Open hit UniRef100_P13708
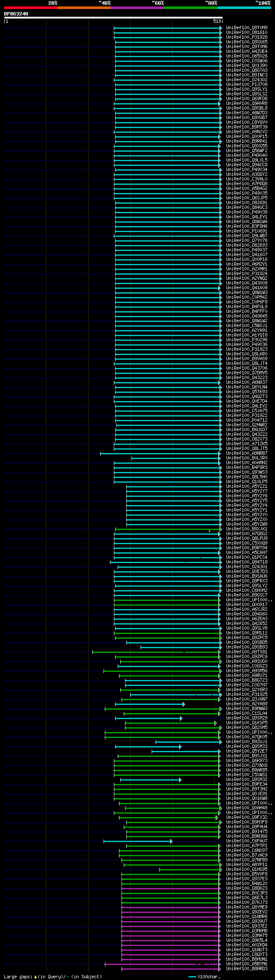Screen dimensions: 275x980 247,85
